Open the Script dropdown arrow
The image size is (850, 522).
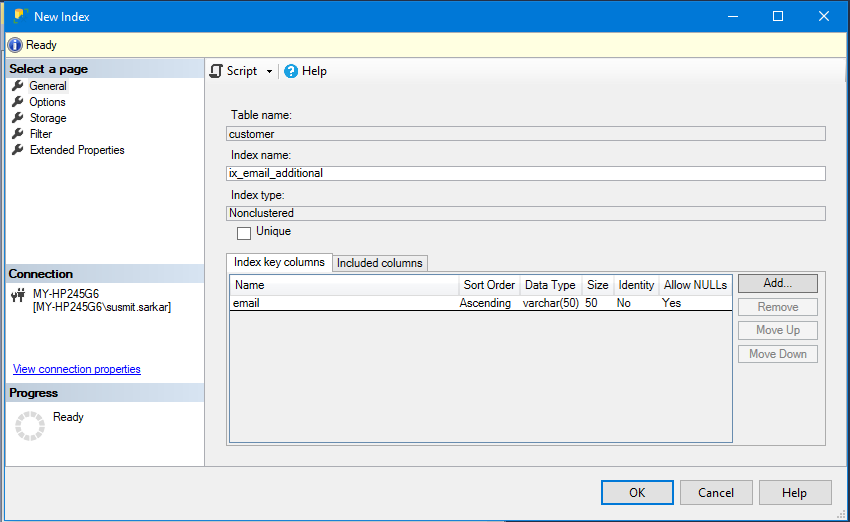[269, 72]
